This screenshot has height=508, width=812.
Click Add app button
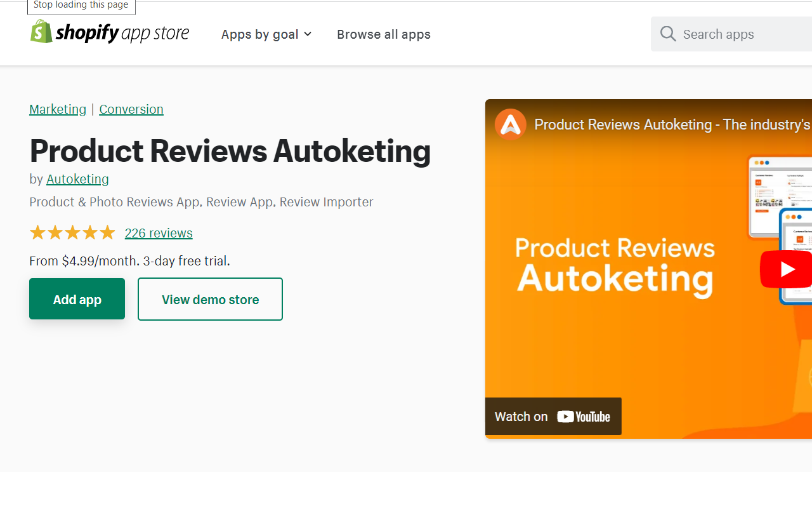click(77, 298)
